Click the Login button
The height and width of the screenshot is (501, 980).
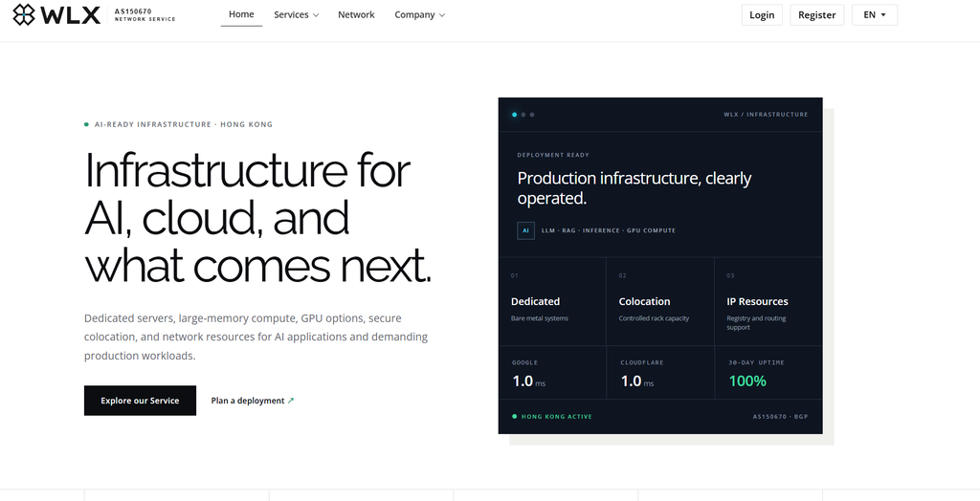tap(762, 15)
